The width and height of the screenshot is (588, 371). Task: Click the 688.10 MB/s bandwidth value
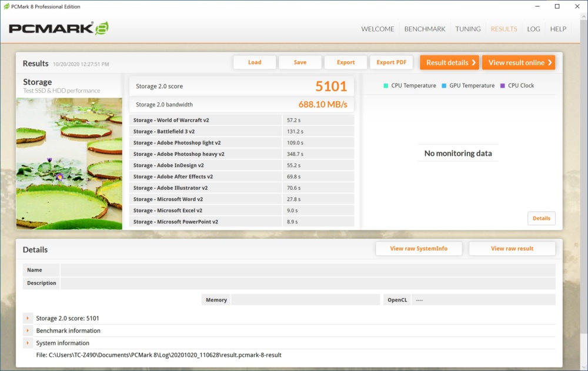[x=323, y=104]
